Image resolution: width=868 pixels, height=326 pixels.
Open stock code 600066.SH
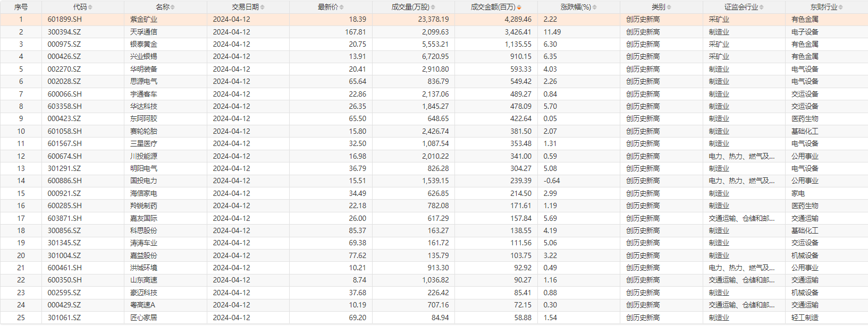(65, 94)
